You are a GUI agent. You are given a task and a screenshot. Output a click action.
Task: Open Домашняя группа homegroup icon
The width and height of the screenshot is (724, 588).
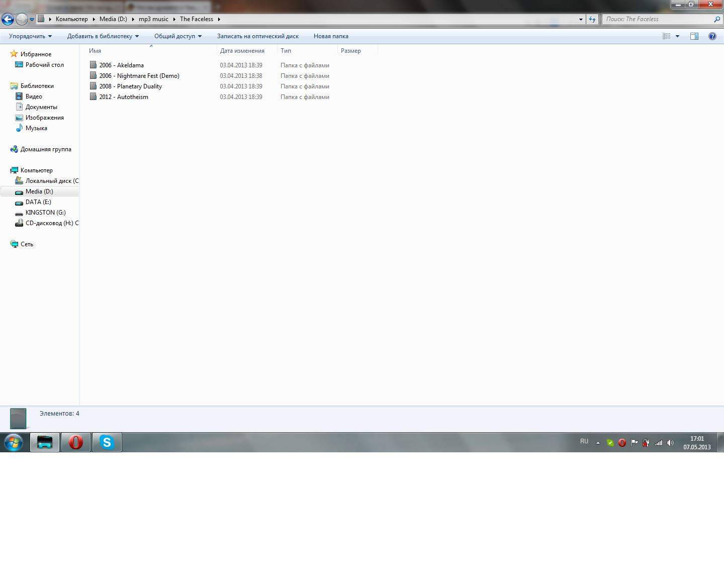point(14,149)
